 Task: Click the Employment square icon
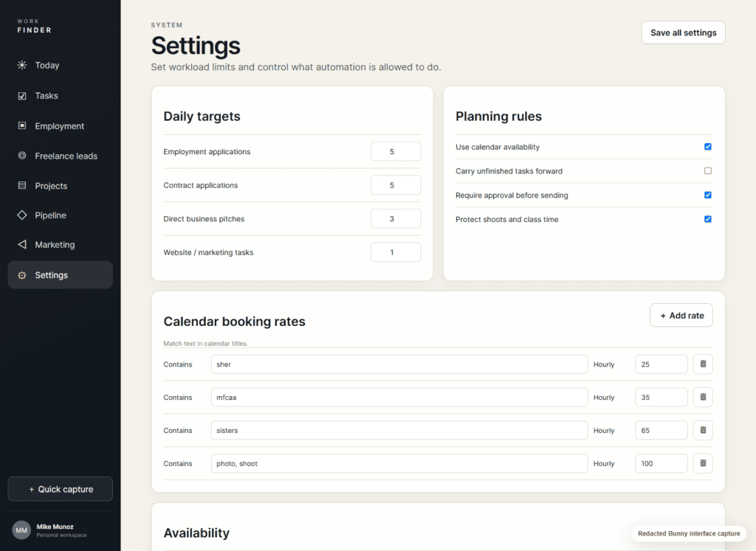tap(22, 125)
